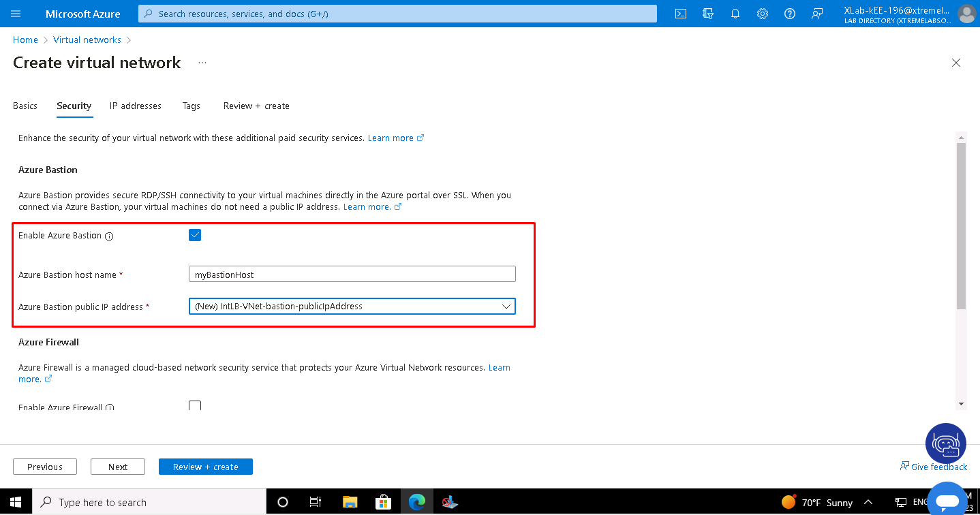Click the Review + create button
Screen dimensions: 980x515
(x=205, y=466)
